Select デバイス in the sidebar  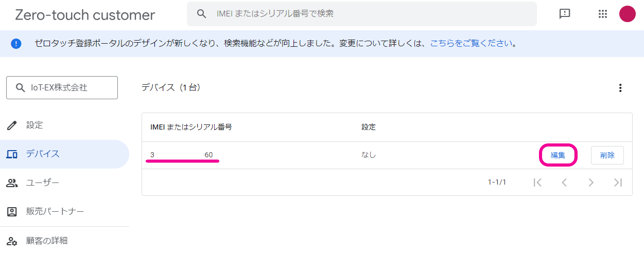pyautogui.click(x=43, y=154)
